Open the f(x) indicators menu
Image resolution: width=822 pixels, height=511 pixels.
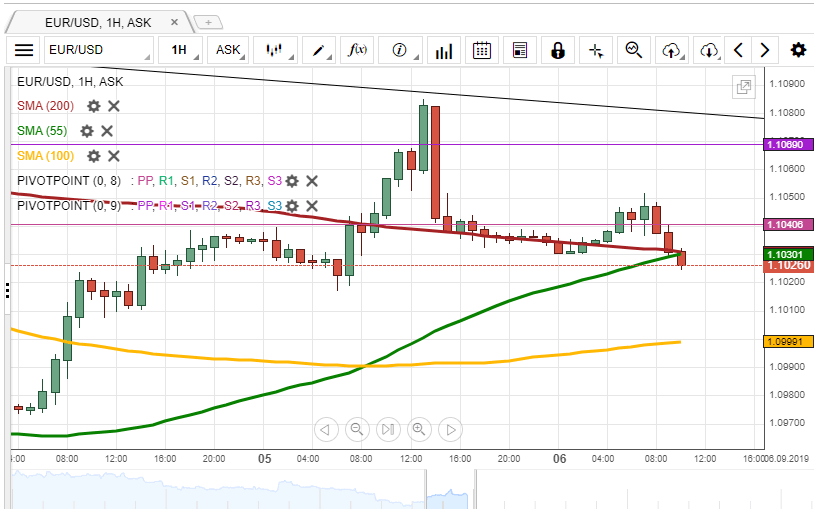[357, 50]
